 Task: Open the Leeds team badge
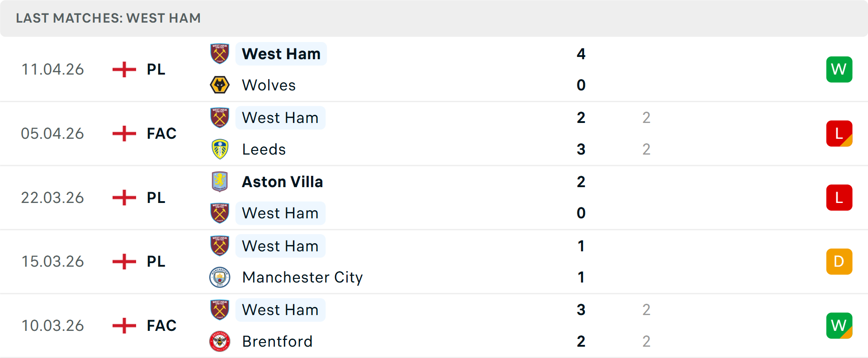(220, 149)
